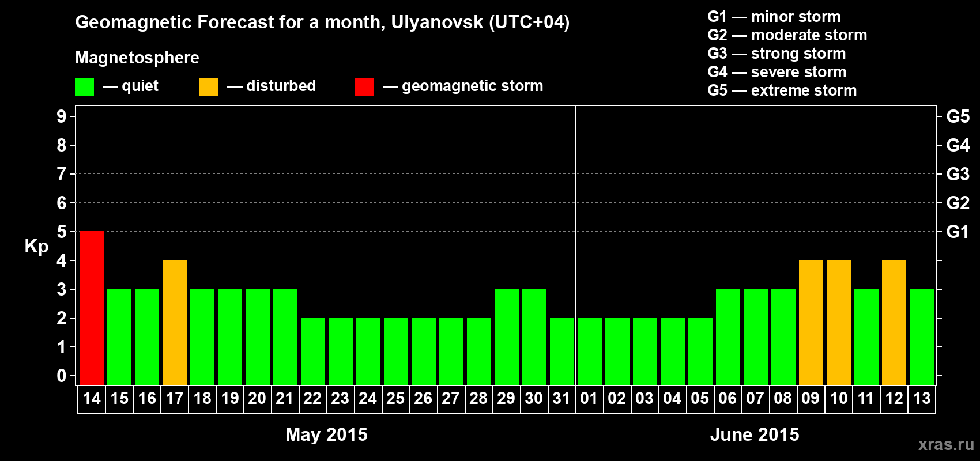
Task: Click the G3 right axis label
Action: (x=958, y=174)
